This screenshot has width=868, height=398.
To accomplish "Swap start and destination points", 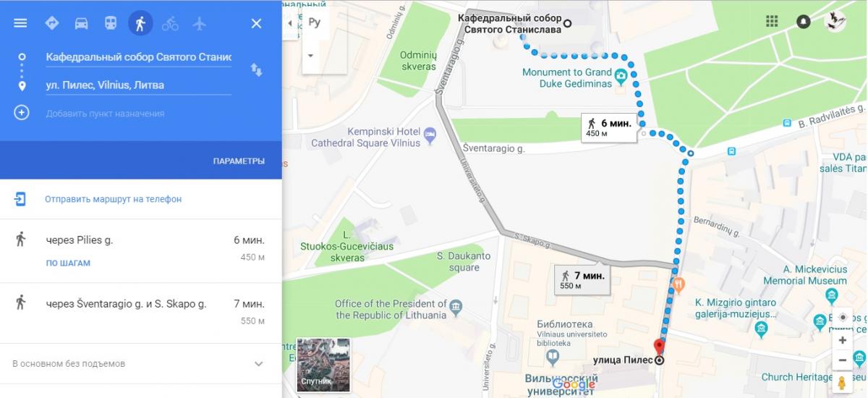I will tap(256, 69).
